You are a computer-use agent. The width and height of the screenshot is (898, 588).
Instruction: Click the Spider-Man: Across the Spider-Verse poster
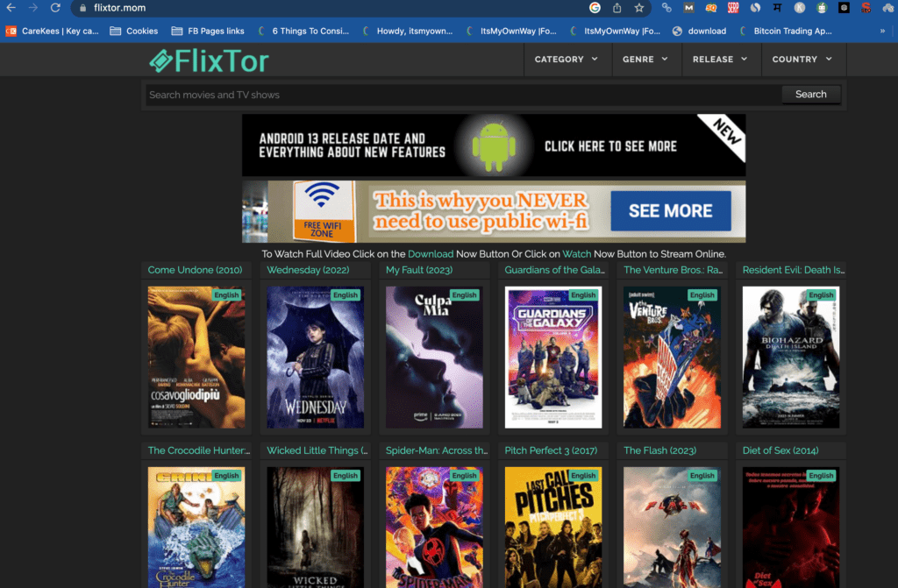[434, 528]
